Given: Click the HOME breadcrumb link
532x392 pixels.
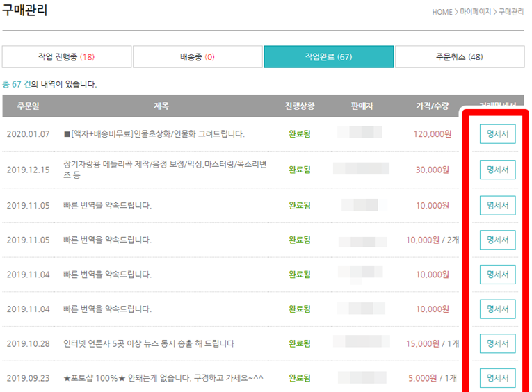Looking at the screenshot, I should (442, 12).
